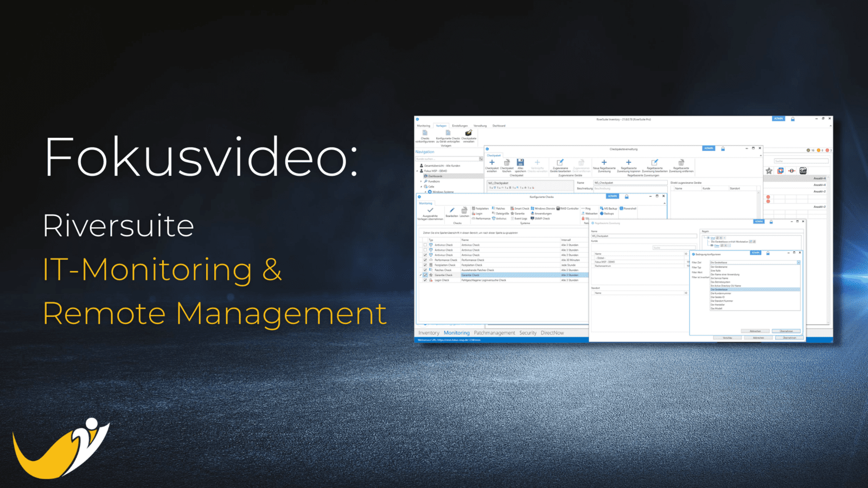
Task: Click Ausgewählte Vorlagen übernehmen checkmark icon
Action: click(x=430, y=210)
